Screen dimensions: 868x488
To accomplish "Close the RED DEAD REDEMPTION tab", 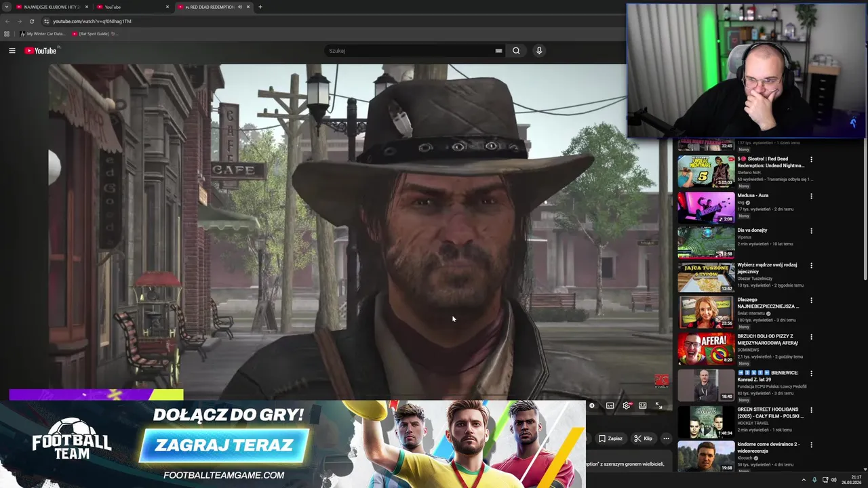I will click(x=248, y=7).
